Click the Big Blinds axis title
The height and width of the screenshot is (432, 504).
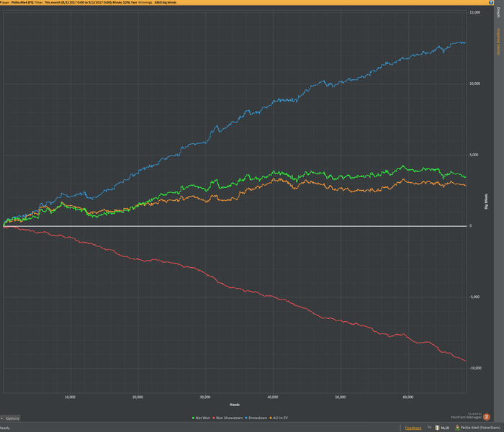click(x=486, y=202)
